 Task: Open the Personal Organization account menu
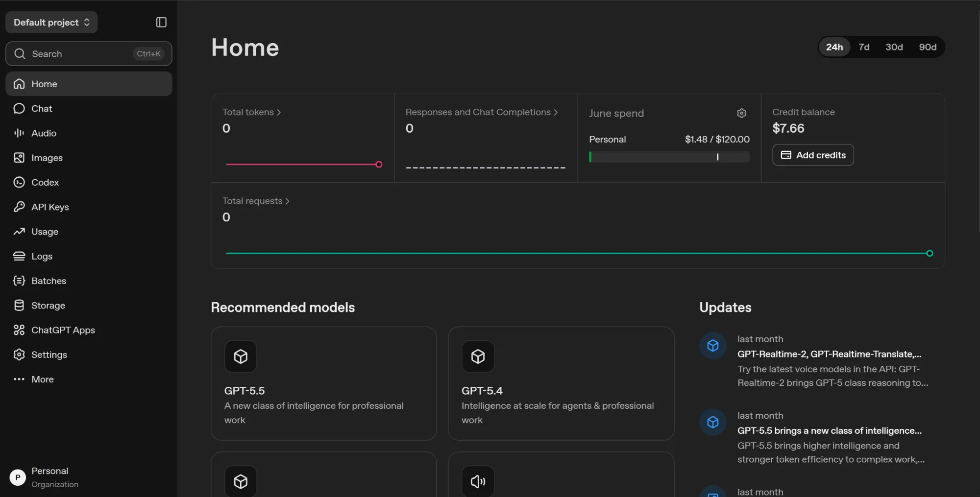[89, 477]
